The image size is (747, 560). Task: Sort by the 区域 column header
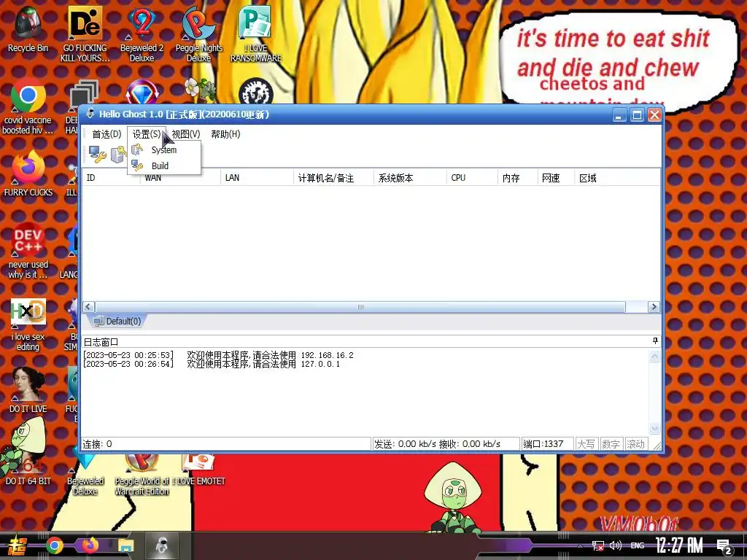pos(617,178)
